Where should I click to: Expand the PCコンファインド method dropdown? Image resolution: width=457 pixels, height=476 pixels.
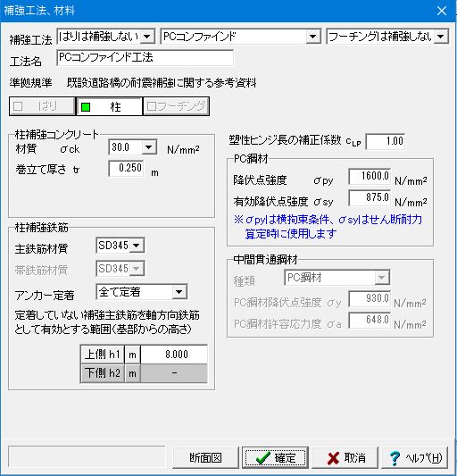[313, 37]
